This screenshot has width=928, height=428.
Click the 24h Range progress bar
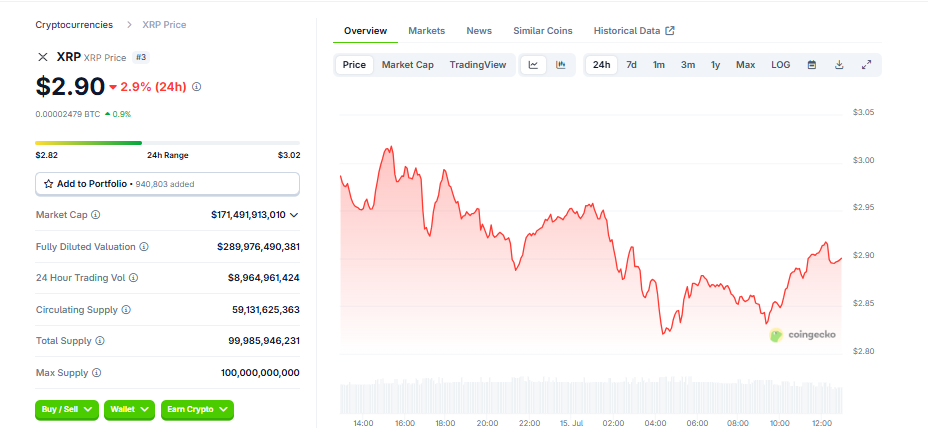coord(167,143)
